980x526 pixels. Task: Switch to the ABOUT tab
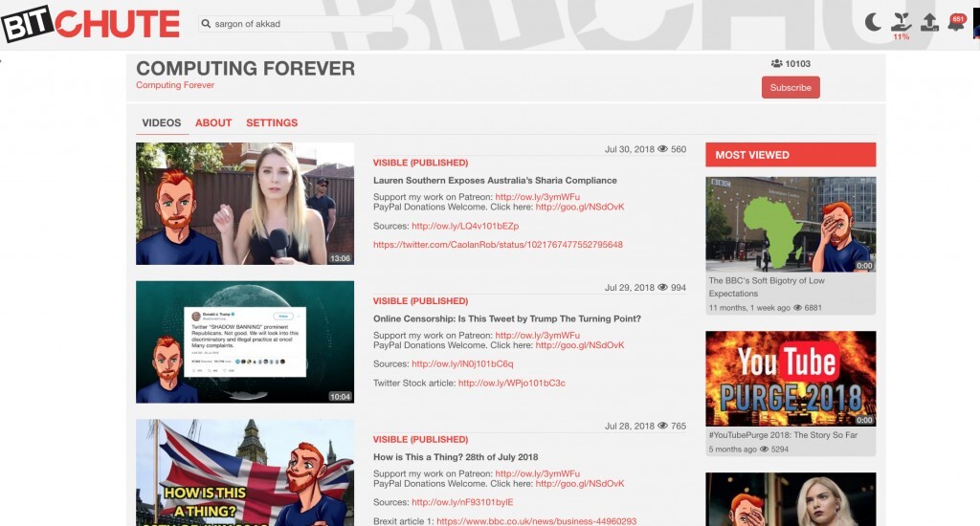point(213,123)
